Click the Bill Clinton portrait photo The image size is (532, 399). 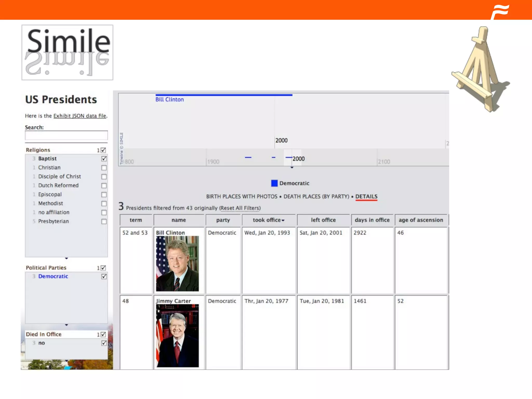[177, 263]
